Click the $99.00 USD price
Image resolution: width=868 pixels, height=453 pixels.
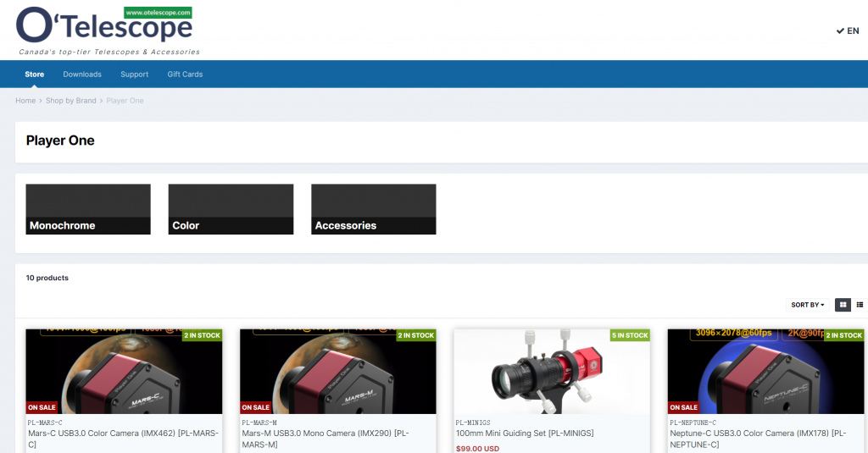click(478, 449)
